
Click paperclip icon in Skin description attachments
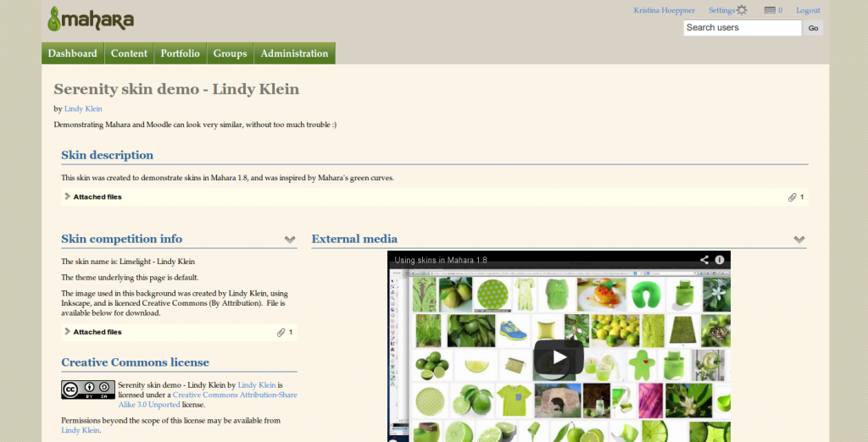pos(793,197)
